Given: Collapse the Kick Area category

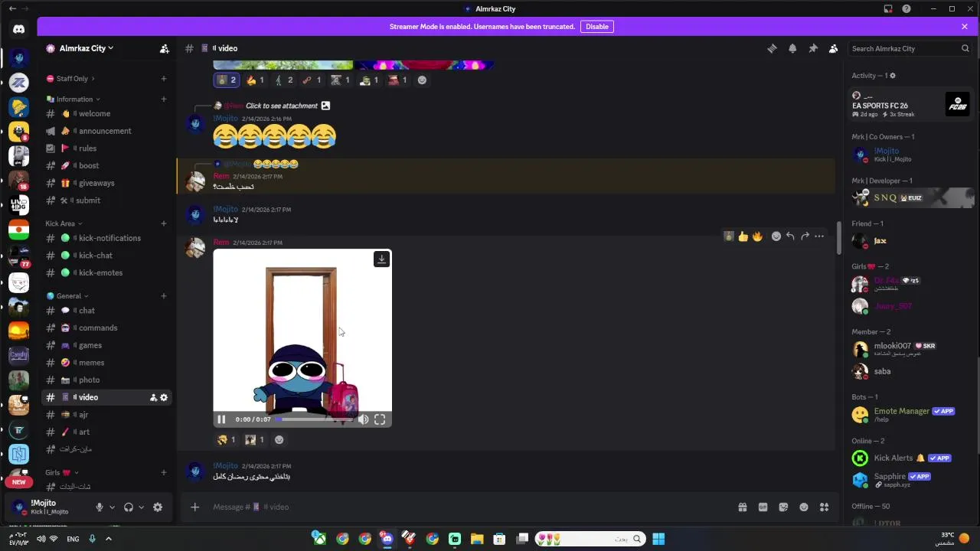Looking at the screenshot, I should click(64, 223).
